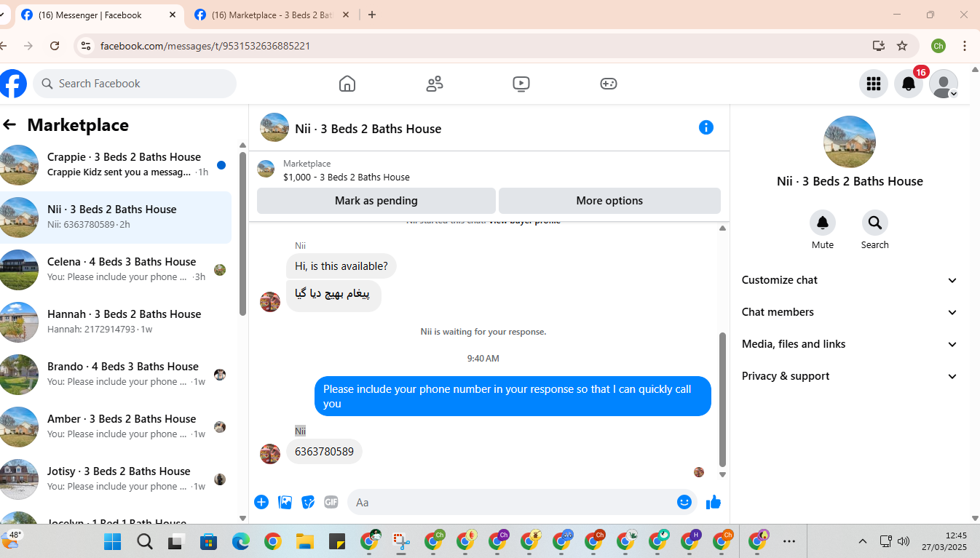The height and width of the screenshot is (558, 980).
Task: Expand Media, files and links section
Action: point(850,344)
